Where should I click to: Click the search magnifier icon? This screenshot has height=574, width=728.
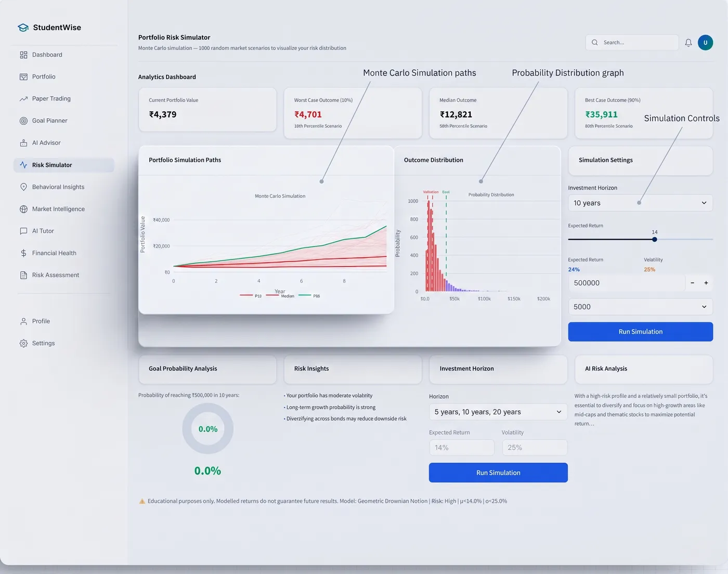click(594, 43)
